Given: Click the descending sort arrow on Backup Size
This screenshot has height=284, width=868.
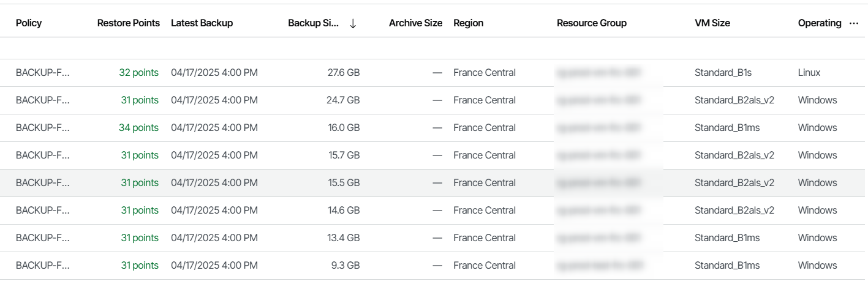Looking at the screenshot, I should 353,23.
